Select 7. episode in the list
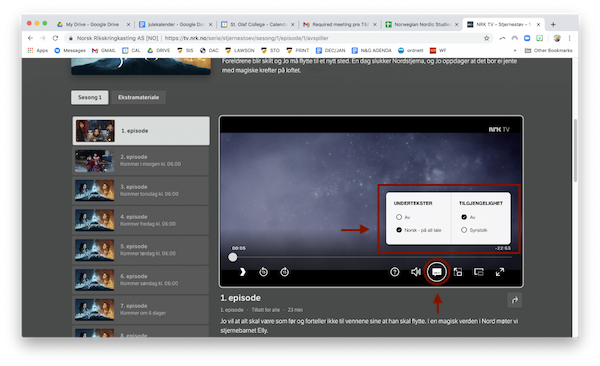 click(x=141, y=309)
